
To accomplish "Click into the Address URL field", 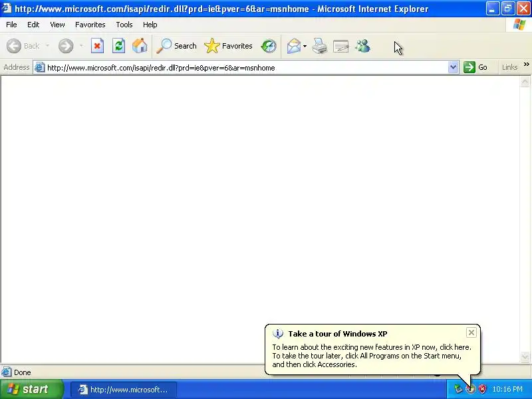I will 246,68.
